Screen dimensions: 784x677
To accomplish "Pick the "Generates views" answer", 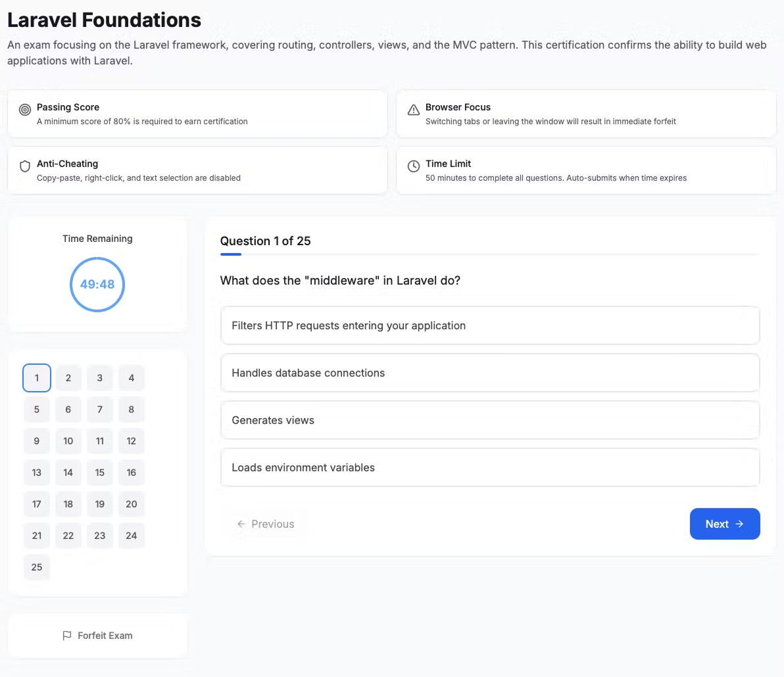I will 490,420.
